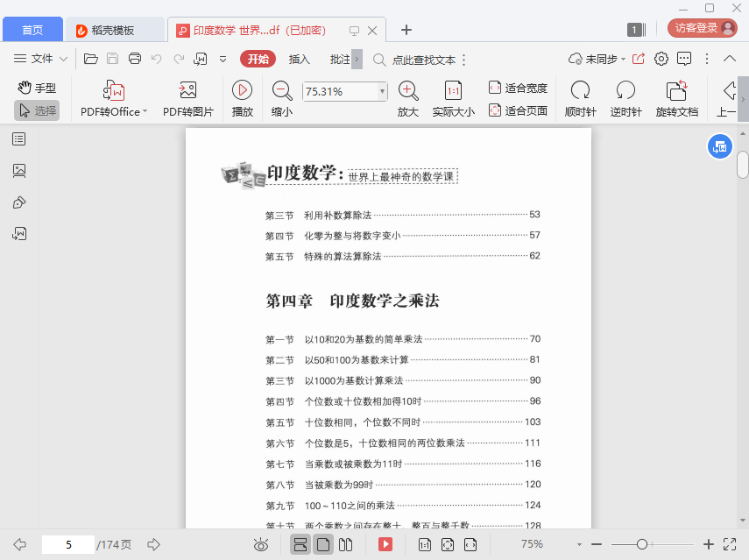Choose 适合宽度 fit width
The width and height of the screenshot is (749, 560).
click(x=518, y=88)
